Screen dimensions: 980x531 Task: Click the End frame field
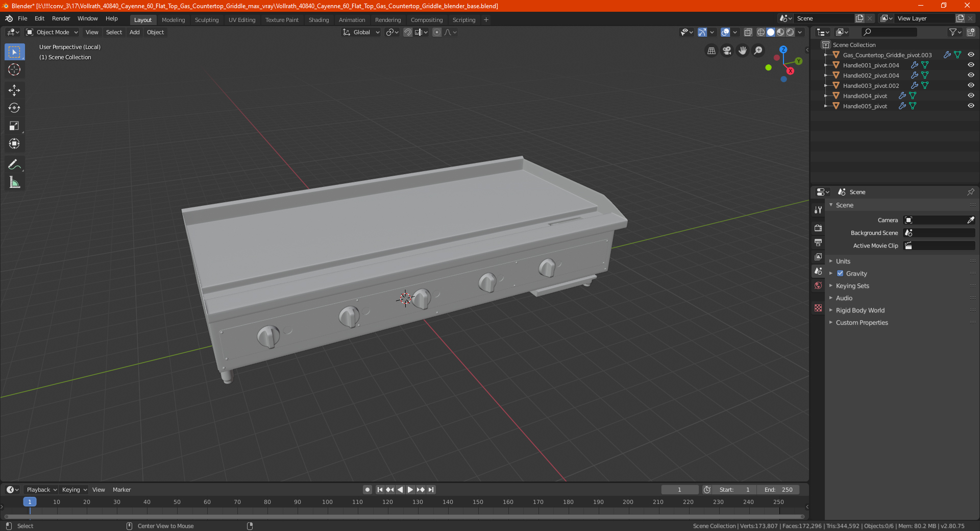pos(778,490)
